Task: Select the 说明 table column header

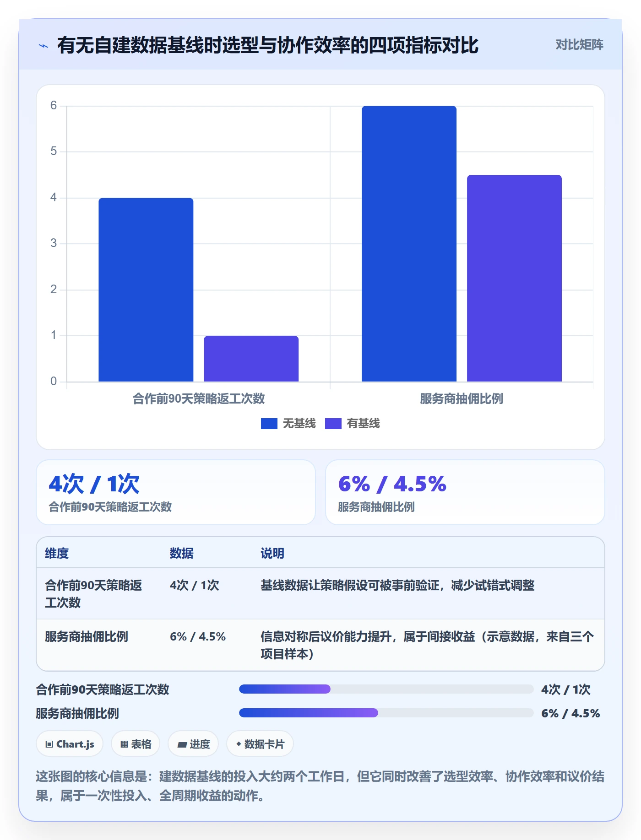Action: coord(272,553)
